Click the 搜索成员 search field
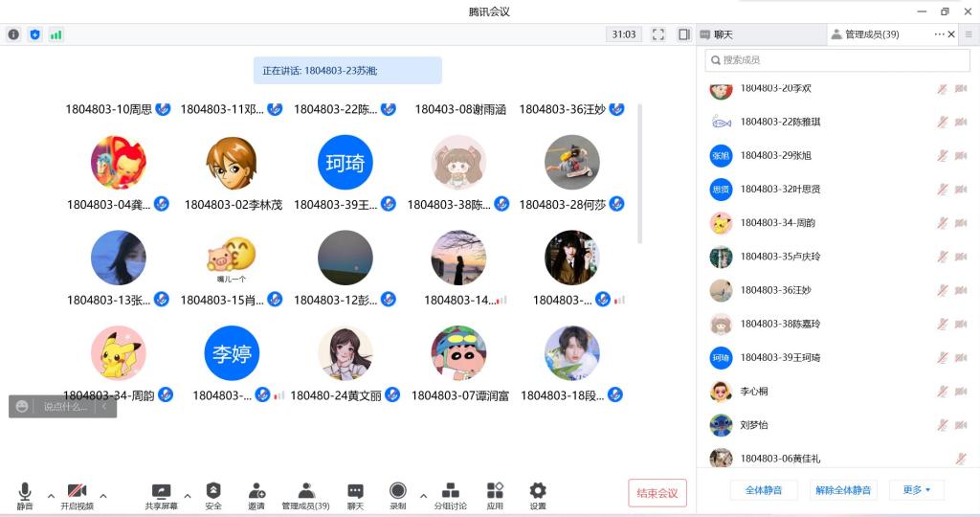This screenshot has width=980, height=517. pyautogui.click(x=837, y=60)
